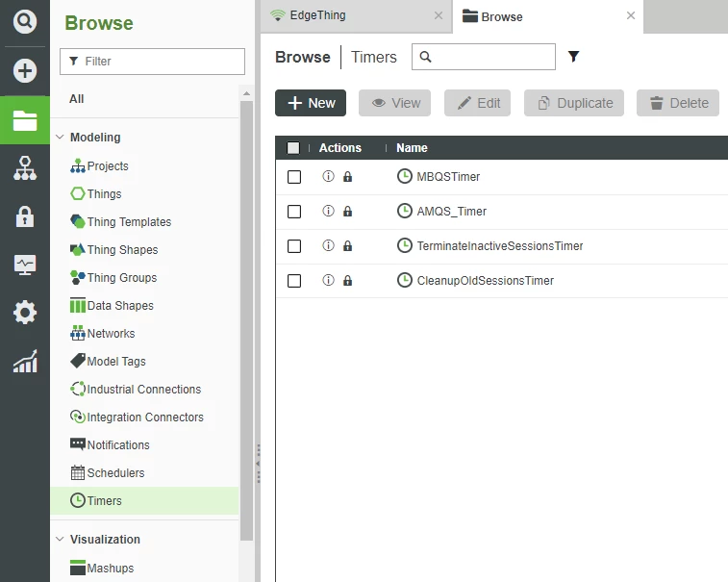Check the TerminateInactiveSessionsTimer row checkbox
Viewport: 728px width, 582px height.
click(x=294, y=246)
